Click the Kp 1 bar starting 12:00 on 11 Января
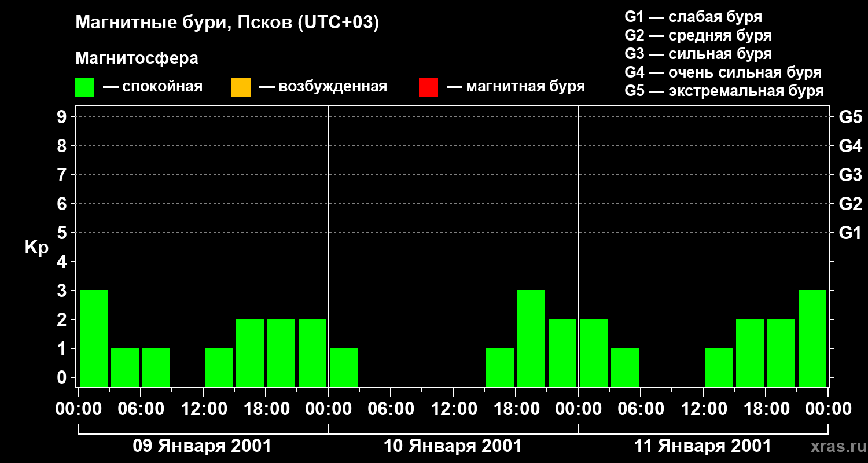The image size is (868, 463). pyautogui.click(x=719, y=367)
